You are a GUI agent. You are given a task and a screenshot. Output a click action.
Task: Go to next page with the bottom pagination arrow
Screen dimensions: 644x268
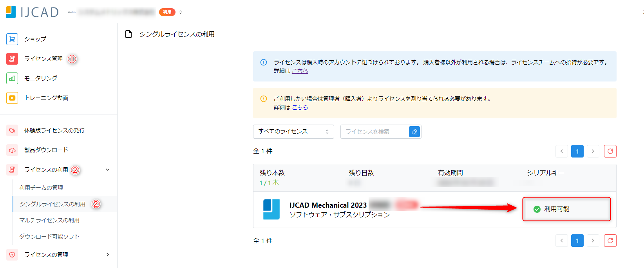[593, 241]
